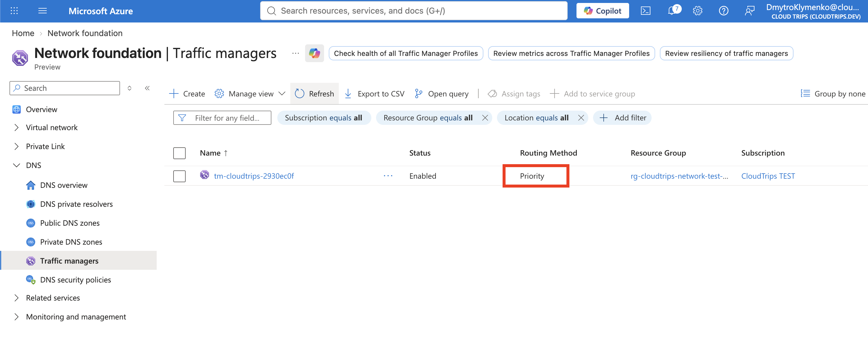Open the Cloud Shell terminal icon

(x=645, y=11)
